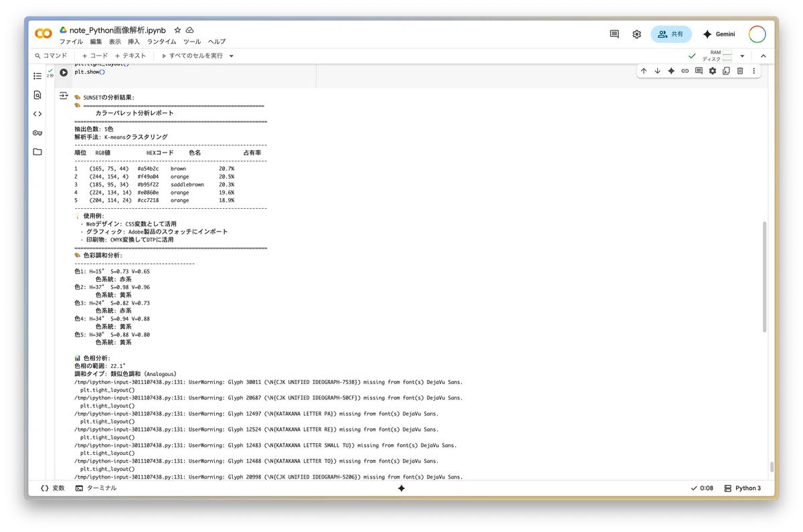Open the ランタイム menu
Screen dimensions: 803x532
162,41
